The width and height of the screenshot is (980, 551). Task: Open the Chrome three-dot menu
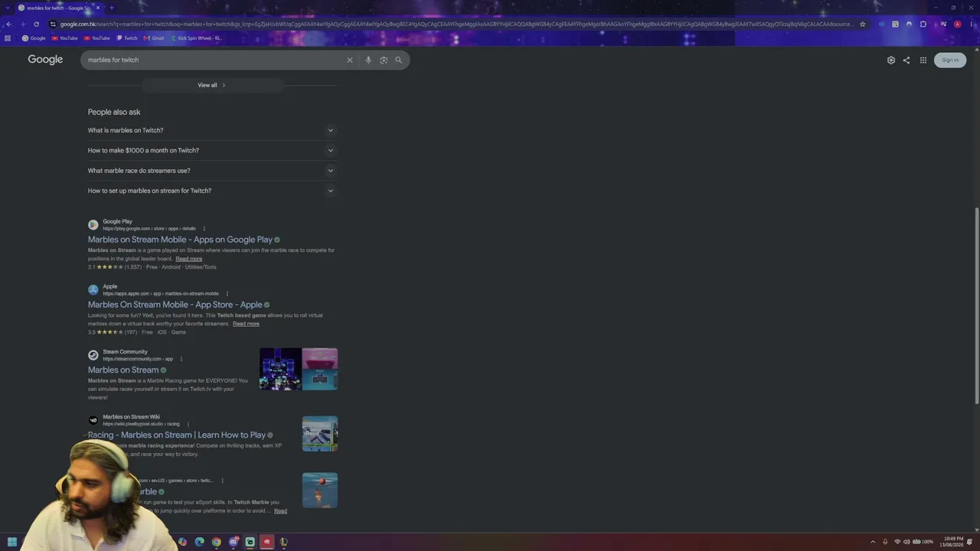pos(971,24)
